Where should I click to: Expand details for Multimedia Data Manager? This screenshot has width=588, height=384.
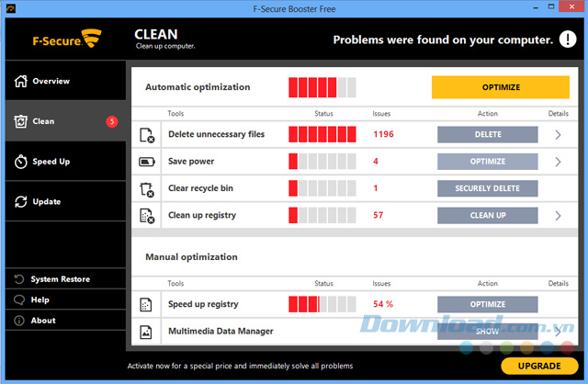(x=559, y=332)
